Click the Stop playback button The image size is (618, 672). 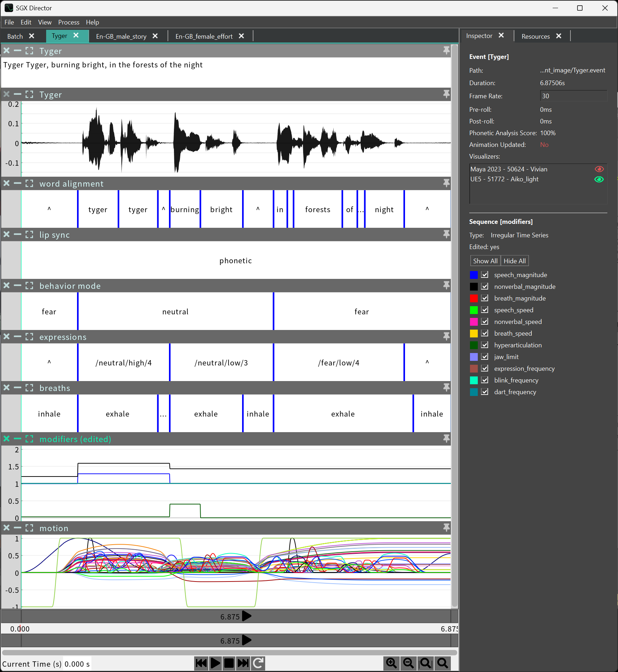pos(229,663)
